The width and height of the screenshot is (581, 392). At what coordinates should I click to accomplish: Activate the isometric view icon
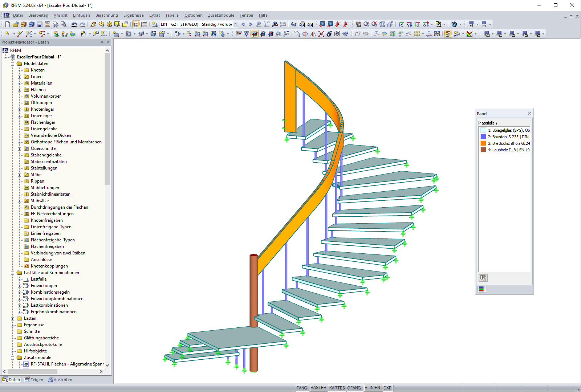(x=383, y=24)
